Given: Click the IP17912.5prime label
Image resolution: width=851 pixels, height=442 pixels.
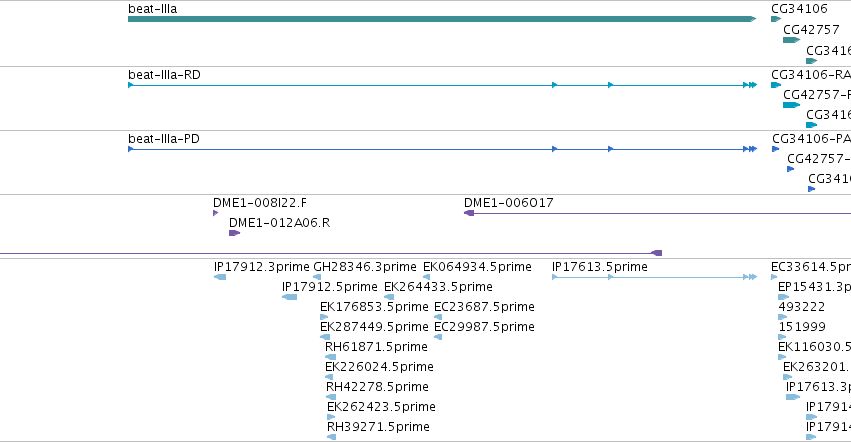Looking at the screenshot, I should [330, 287].
